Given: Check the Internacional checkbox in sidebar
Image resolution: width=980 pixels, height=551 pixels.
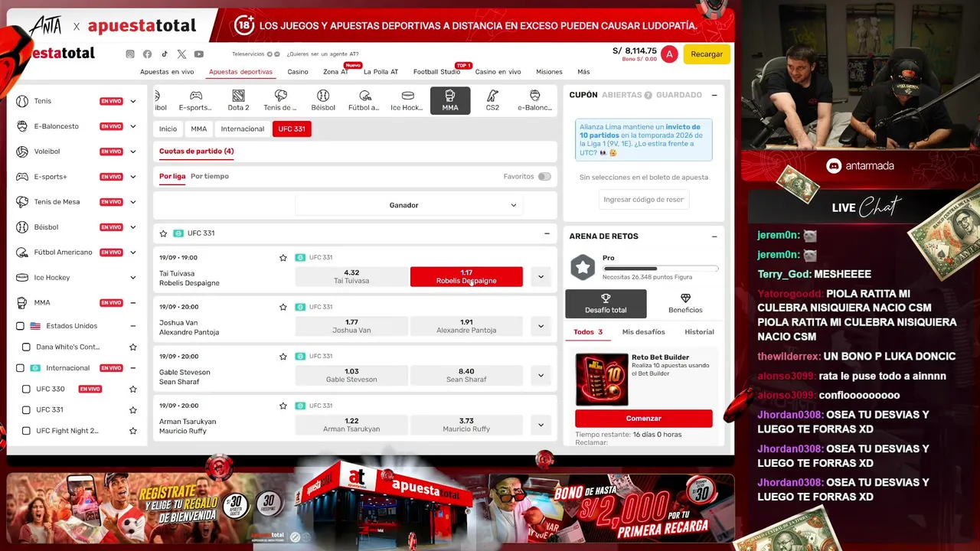Looking at the screenshot, I should click(21, 368).
